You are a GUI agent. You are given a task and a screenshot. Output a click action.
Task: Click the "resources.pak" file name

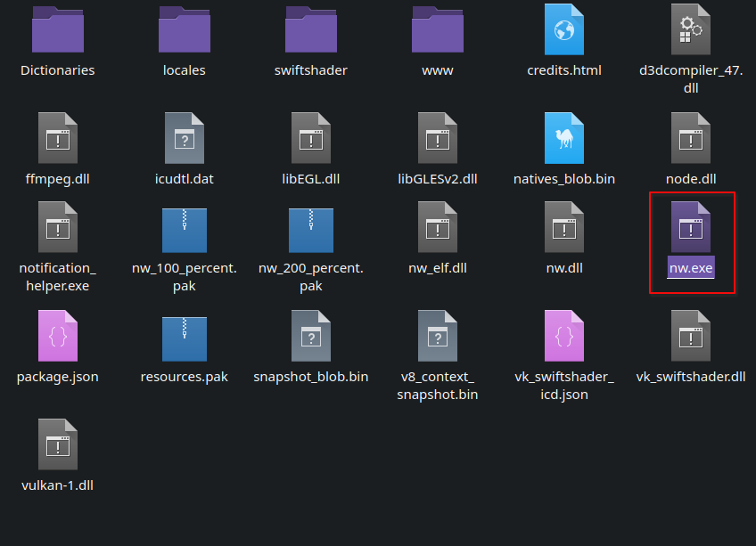pyautogui.click(x=185, y=377)
